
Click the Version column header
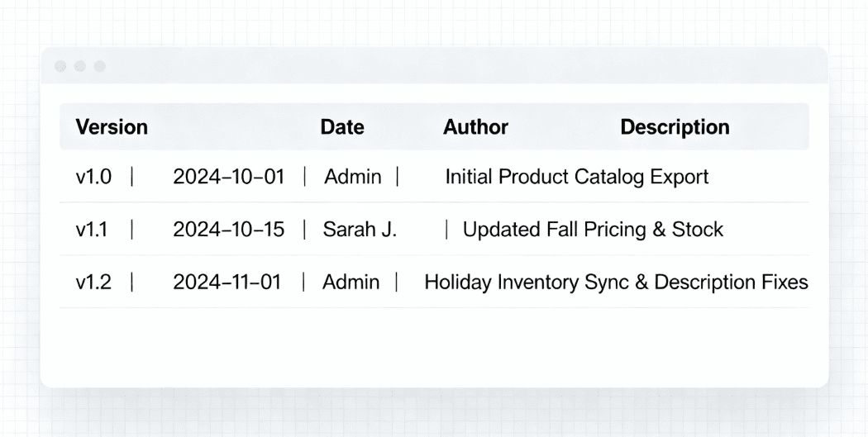point(112,127)
